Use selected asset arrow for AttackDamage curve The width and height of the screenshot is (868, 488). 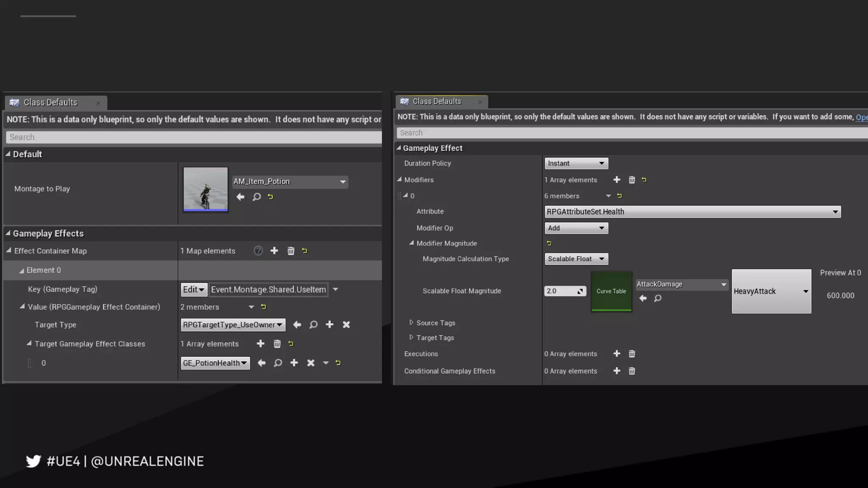click(x=643, y=298)
